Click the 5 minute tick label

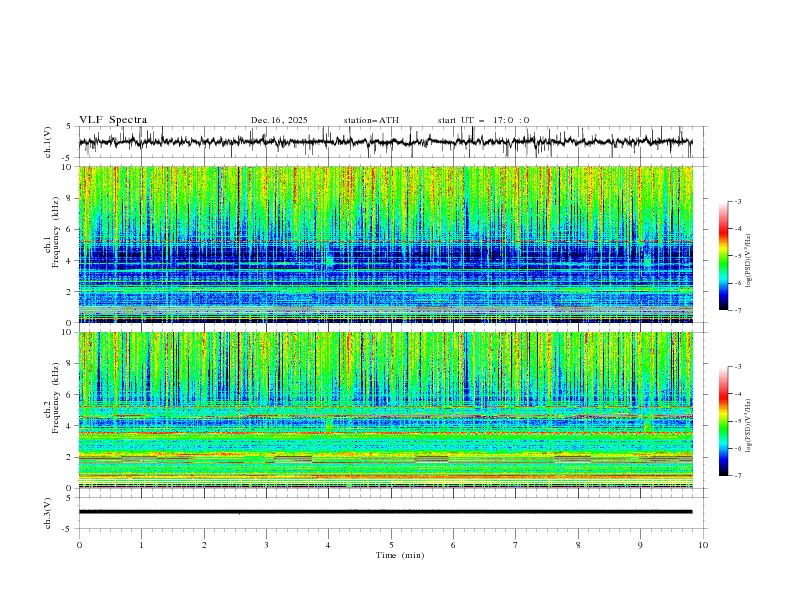coord(391,545)
